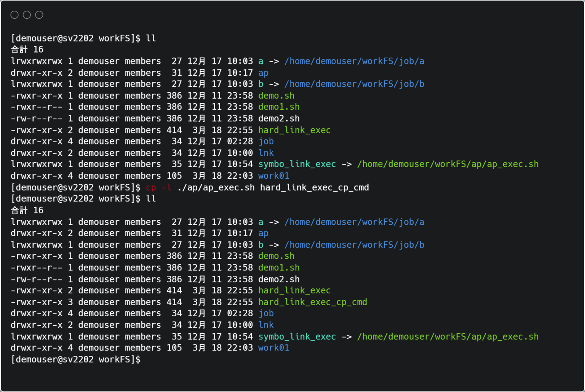
Task: Select the job directory in the second listing
Action: (x=266, y=313)
